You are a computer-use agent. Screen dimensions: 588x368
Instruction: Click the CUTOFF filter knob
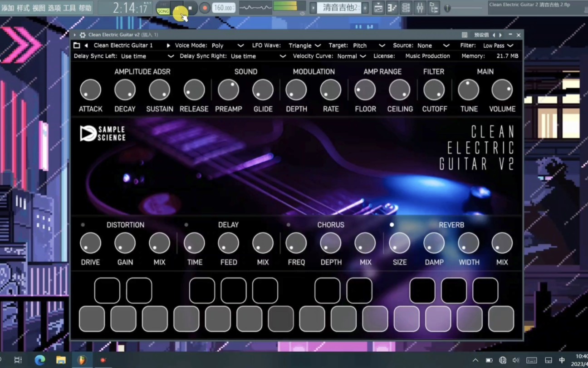[x=434, y=90]
